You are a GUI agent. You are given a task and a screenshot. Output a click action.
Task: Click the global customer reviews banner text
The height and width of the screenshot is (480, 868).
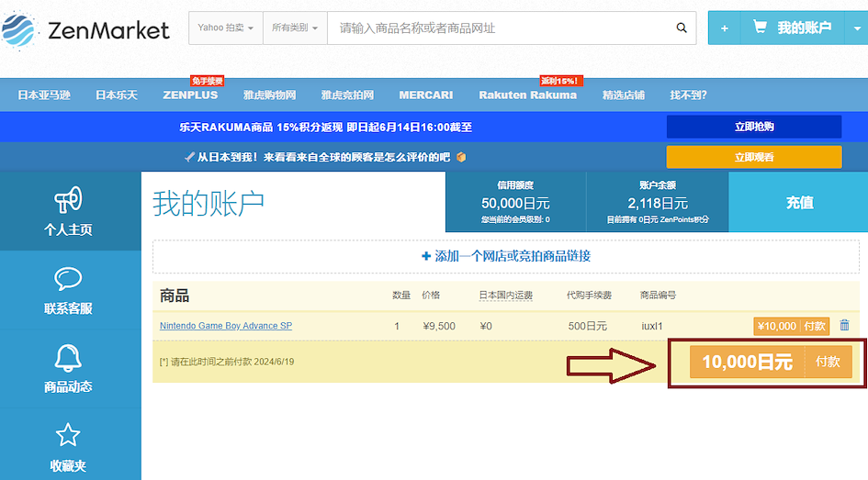coord(325,158)
